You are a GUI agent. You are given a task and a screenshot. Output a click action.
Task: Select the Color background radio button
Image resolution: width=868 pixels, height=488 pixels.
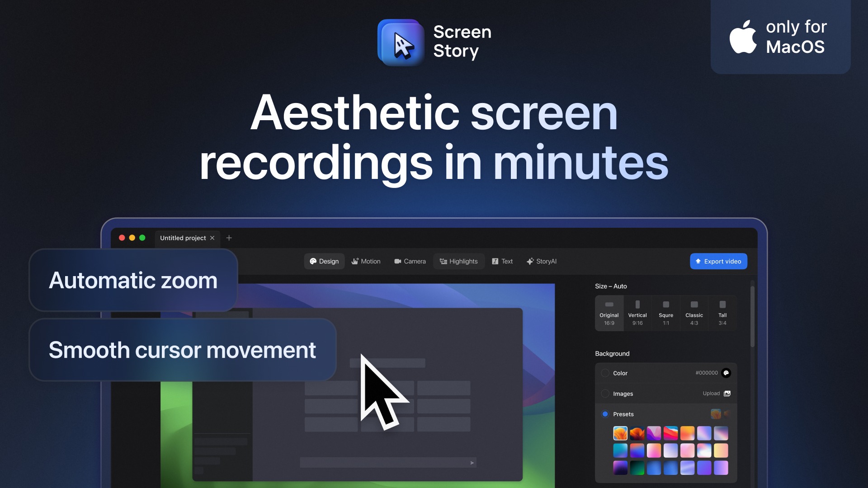click(604, 373)
